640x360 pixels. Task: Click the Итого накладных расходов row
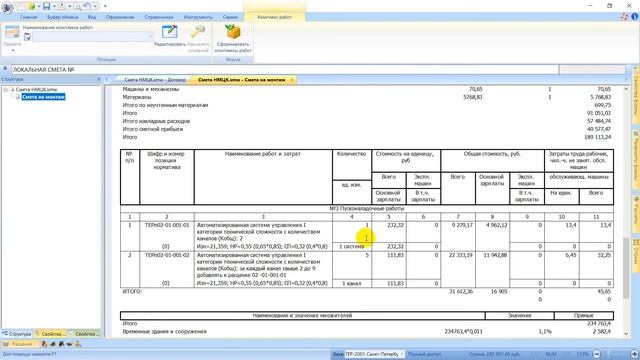(367, 121)
